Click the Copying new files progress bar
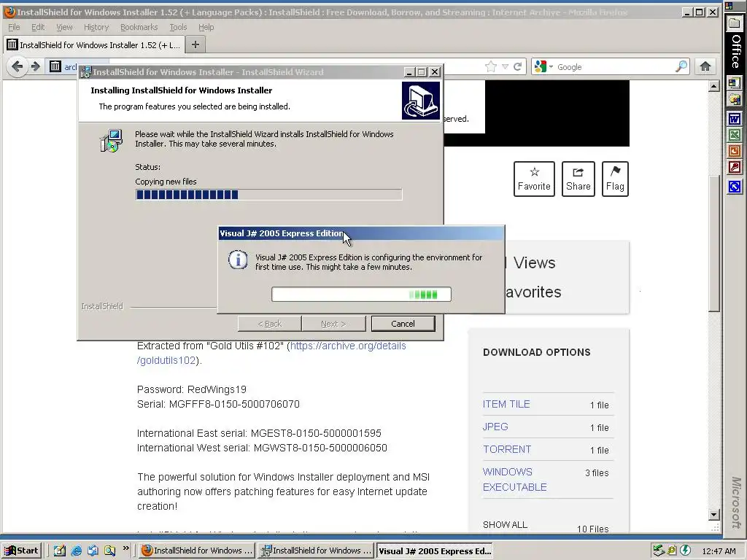 click(268, 194)
